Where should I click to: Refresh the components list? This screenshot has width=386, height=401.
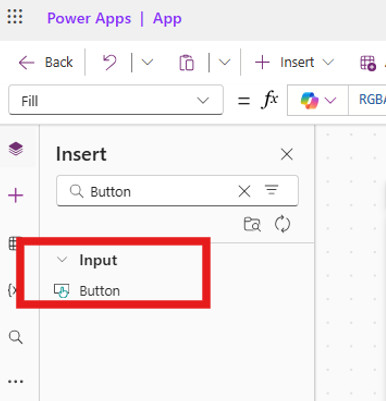282,224
